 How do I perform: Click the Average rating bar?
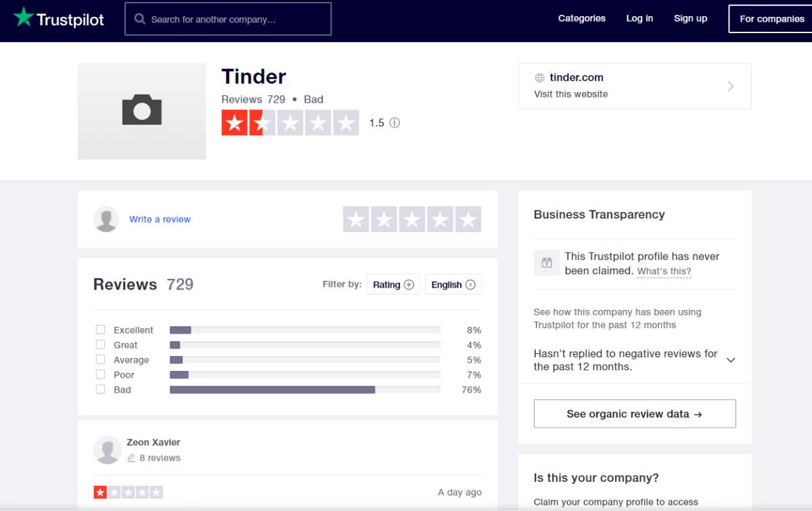tap(305, 359)
